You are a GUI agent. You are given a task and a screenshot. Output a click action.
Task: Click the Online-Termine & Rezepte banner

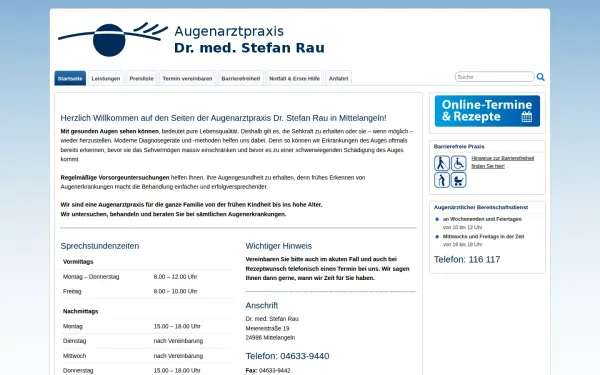[x=487, y=111]
